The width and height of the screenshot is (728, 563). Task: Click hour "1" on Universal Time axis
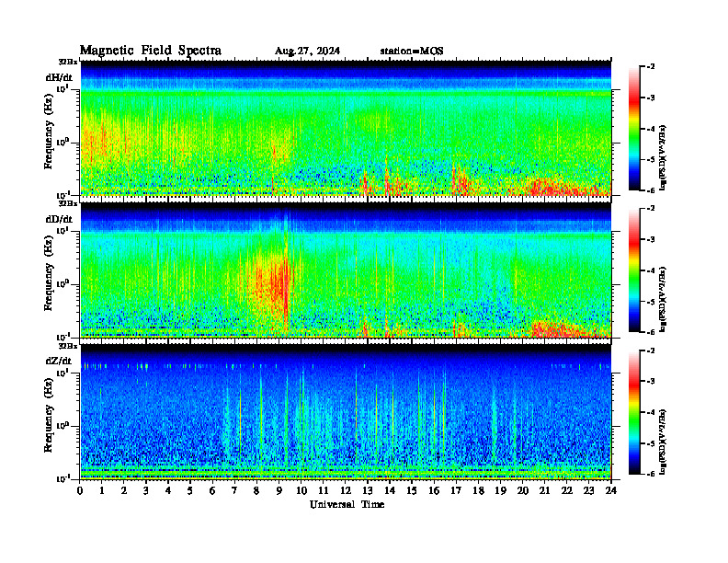[103, 490]
